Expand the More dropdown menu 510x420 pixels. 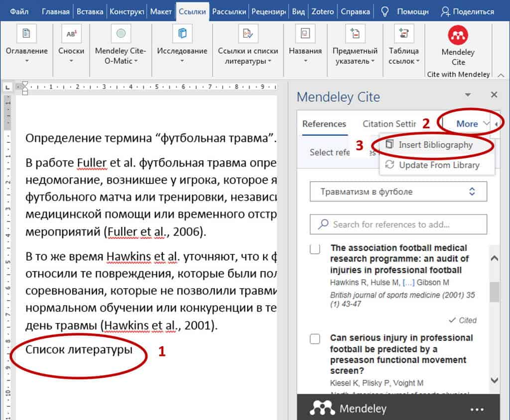pos(472,123)
